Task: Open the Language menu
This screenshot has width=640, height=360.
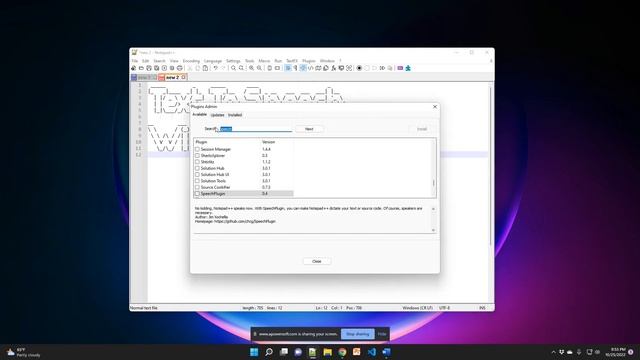Action: click(x=213, y=61)
